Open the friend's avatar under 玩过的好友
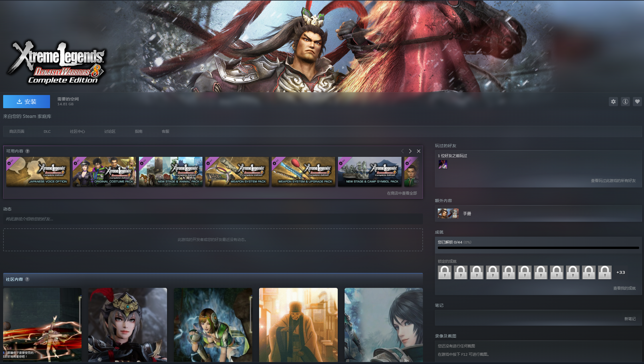Viewport: 644px width, 364px height. tap(443, 165)
